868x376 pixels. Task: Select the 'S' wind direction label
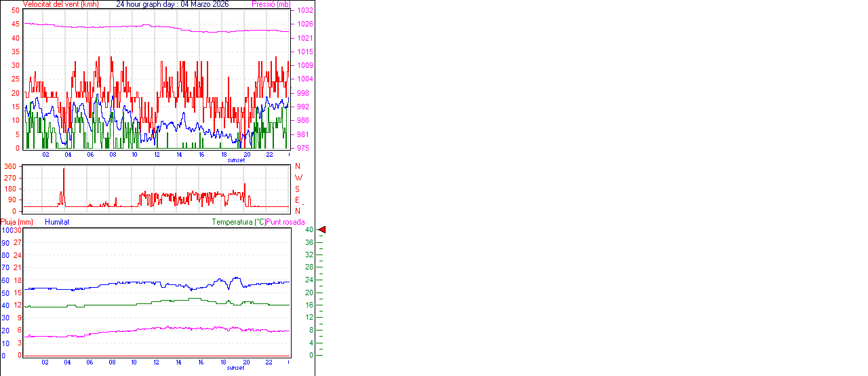click(297, 189)
